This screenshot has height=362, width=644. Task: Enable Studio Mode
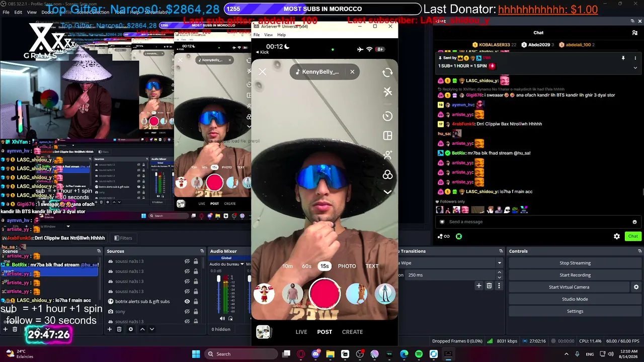[575, 299]
